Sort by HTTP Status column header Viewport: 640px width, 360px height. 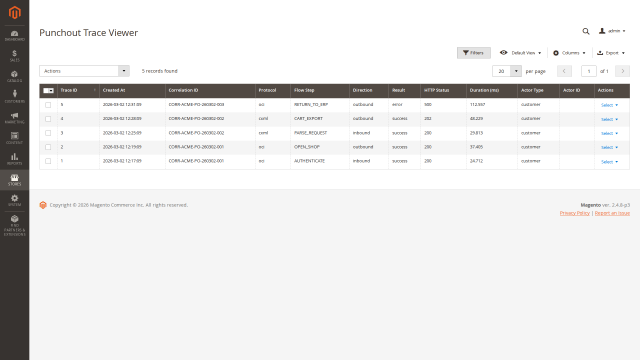point(443,91)
